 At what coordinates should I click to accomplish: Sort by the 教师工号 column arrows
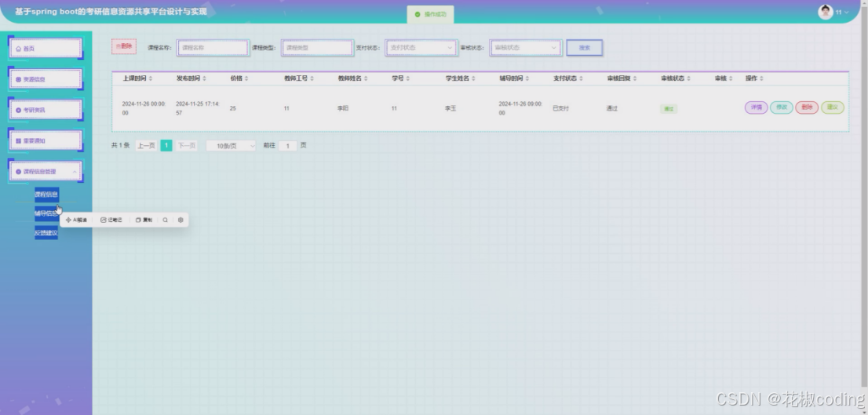[312, 78]
